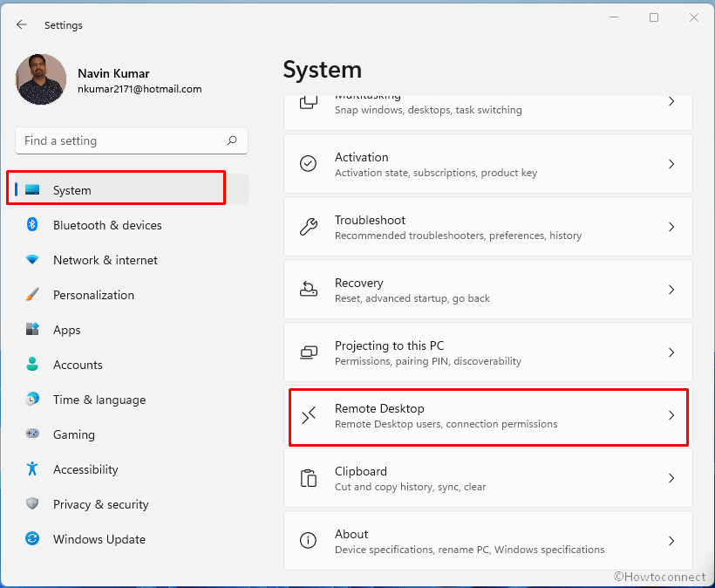
Task: Open the Clipboard title
Action: 361,471
